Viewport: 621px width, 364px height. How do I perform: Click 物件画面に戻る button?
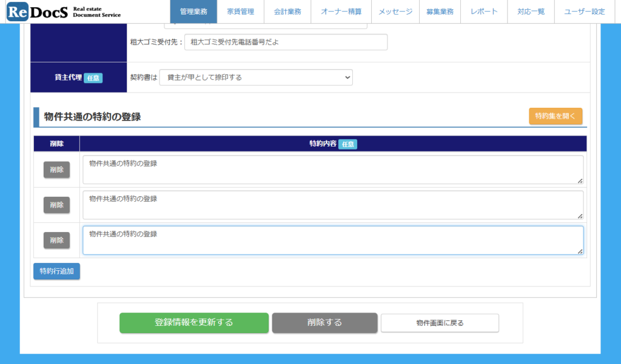click(440, 323)
